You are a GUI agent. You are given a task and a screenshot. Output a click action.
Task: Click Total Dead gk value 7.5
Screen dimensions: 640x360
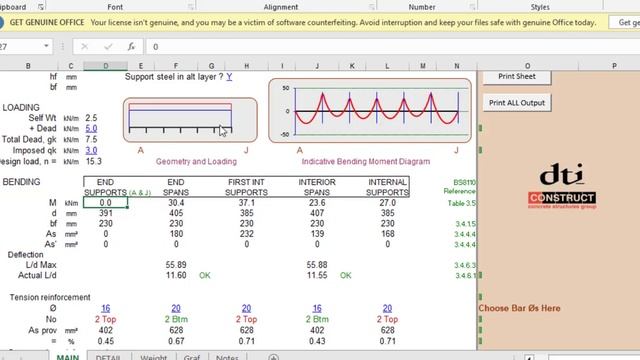pyautogui.click(x=91, y=140)
